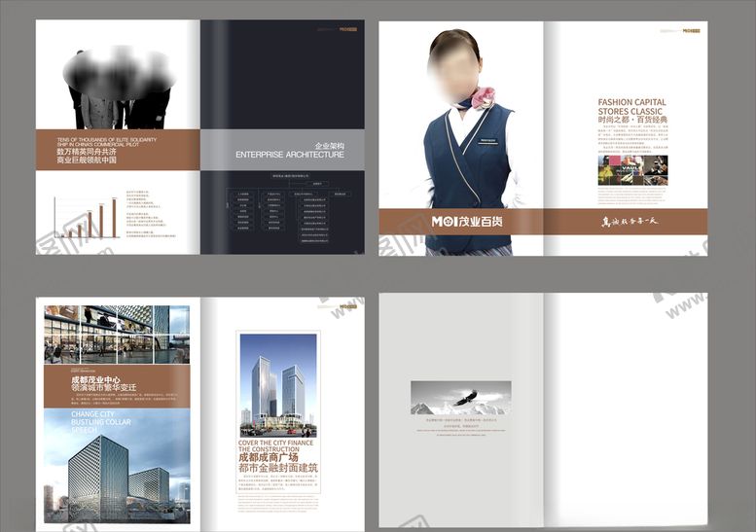Click the shopping mall interior photo grid

[118, 334]
